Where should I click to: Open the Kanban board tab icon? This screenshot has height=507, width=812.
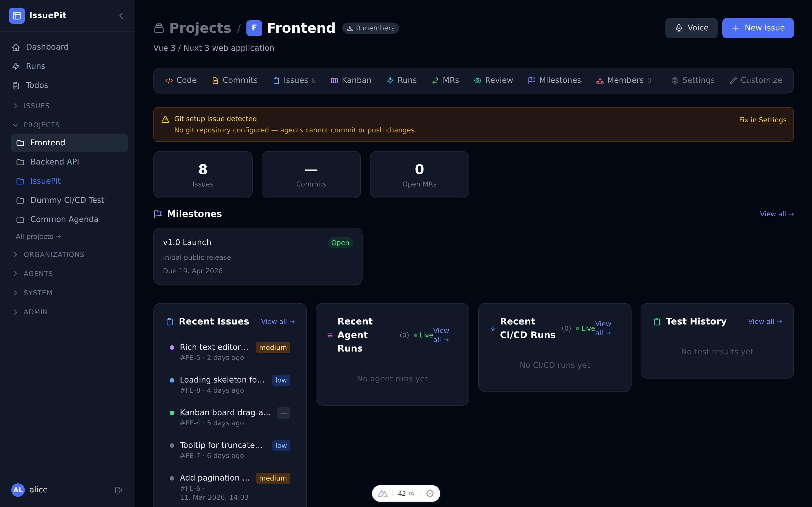[334, 80]
